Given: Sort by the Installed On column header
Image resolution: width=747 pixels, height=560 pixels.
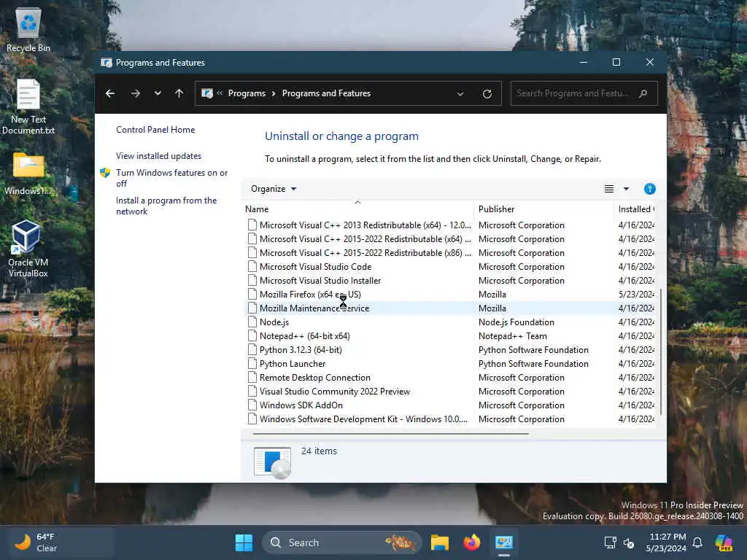Looking at the screenshot, I should coord(635,209).
